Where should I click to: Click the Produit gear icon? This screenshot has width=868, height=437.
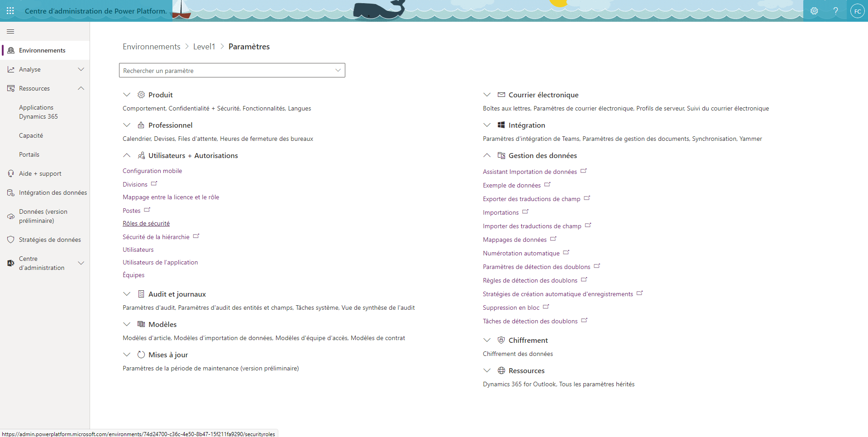[x=141, y=95]
